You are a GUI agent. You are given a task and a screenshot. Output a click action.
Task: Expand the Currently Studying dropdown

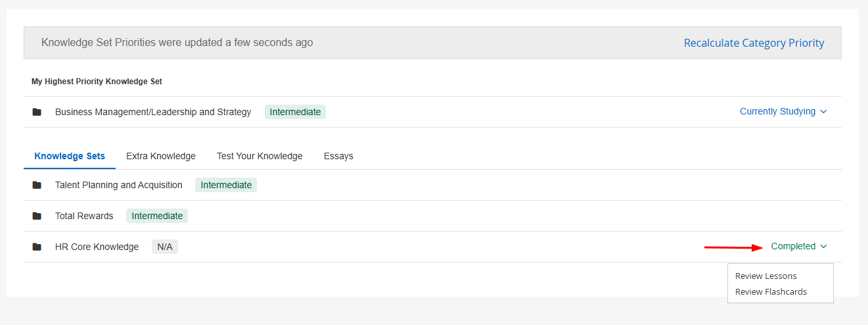[x=778, y=112]
